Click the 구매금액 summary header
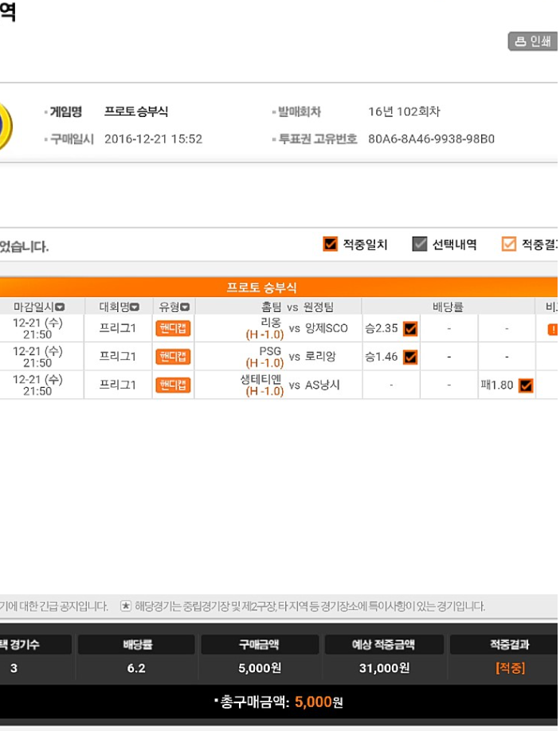Image resolution: width=560 pixels, height=731 pixels. (260, 644)
